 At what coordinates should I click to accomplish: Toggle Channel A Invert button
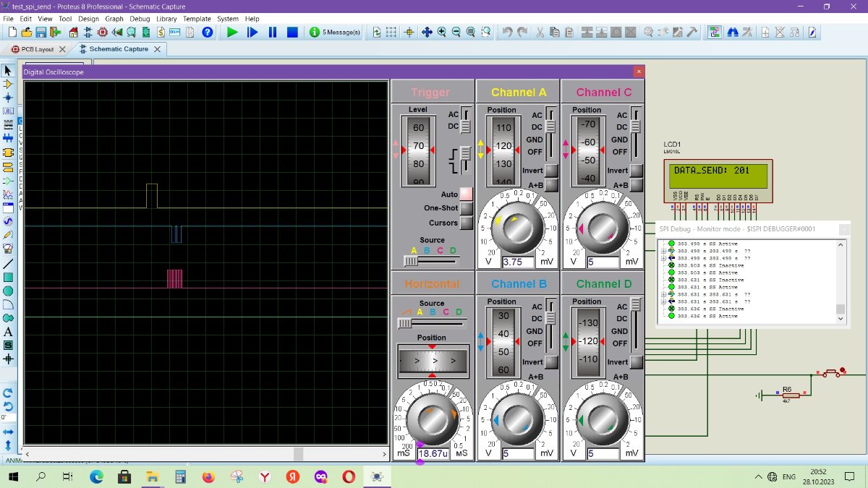click(x=551, y=171)
